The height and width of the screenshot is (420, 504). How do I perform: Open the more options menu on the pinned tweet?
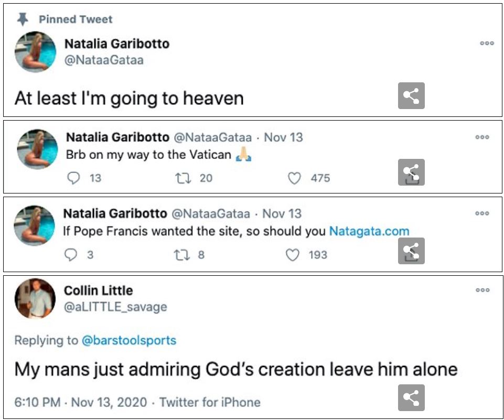487,44
